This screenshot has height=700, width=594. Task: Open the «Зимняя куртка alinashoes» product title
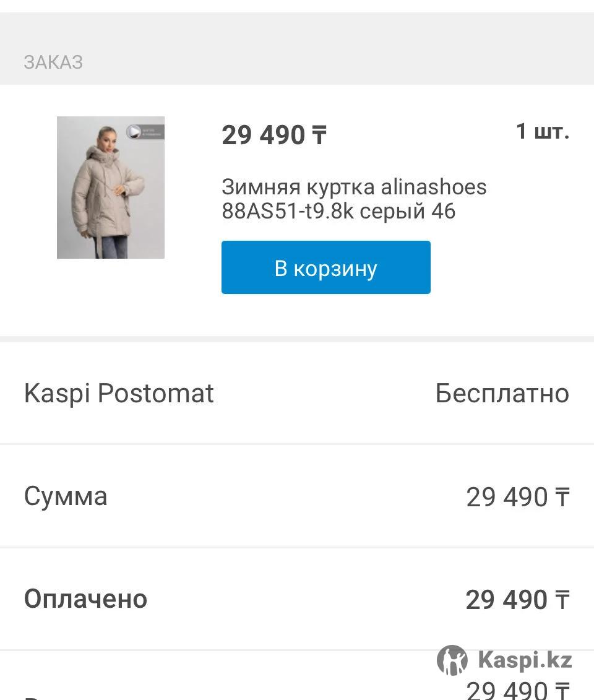point(354,199)
